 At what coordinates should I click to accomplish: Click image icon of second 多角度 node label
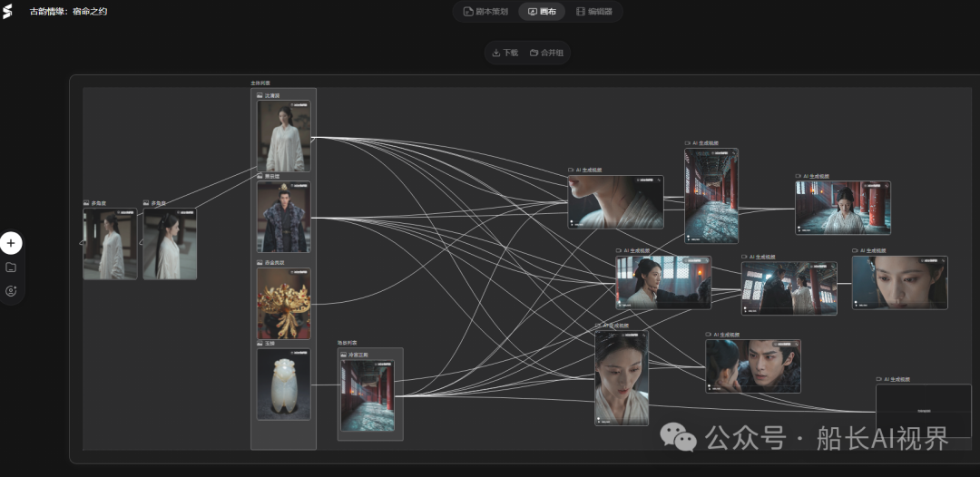(x=146, y=203)
